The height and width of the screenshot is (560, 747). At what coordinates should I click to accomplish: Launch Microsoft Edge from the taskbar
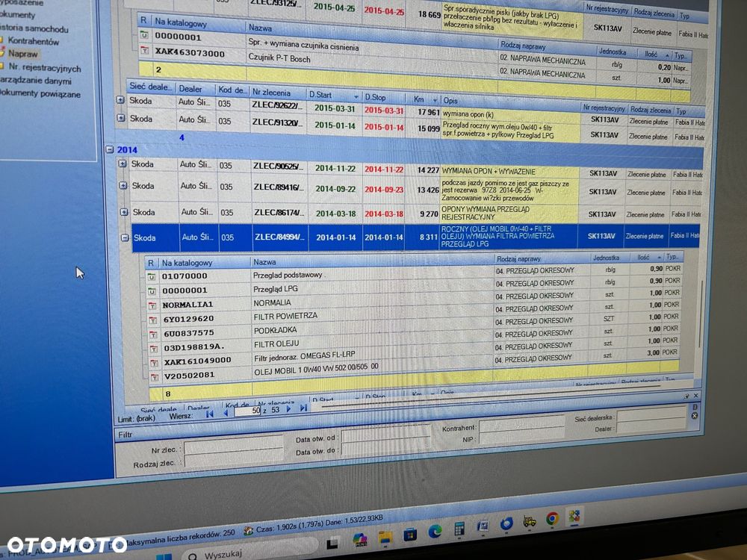(x=435, y=530)
